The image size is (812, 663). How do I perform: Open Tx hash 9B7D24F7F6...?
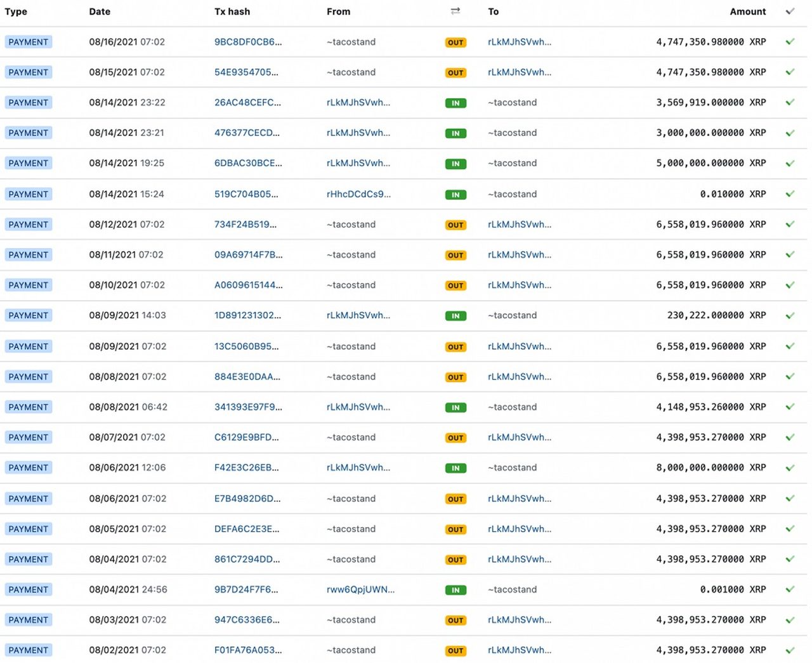click(246, 589)
